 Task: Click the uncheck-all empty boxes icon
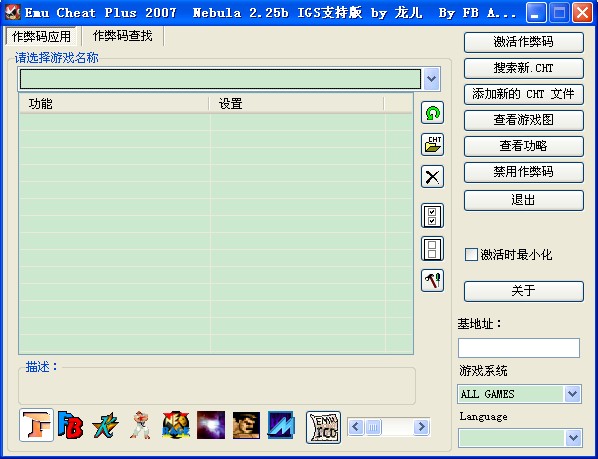point(432,249)
